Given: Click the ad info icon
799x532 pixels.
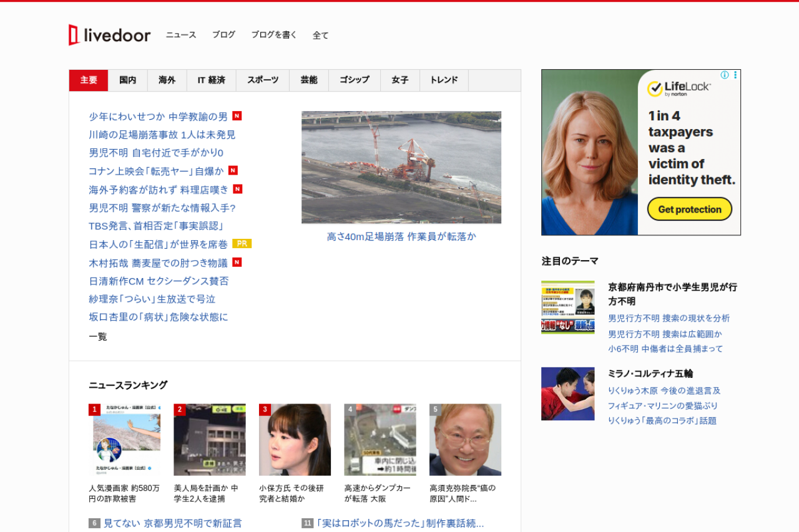Looking at the screenshot, I should point(725,75).
